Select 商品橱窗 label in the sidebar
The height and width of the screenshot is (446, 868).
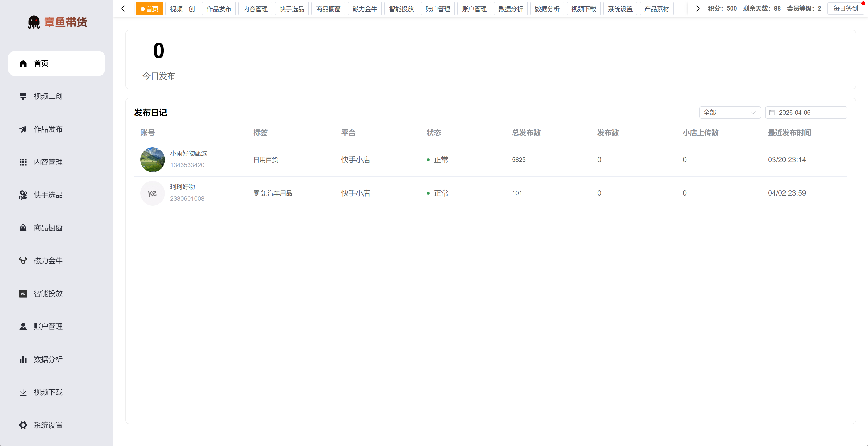[x=48, y=228]
